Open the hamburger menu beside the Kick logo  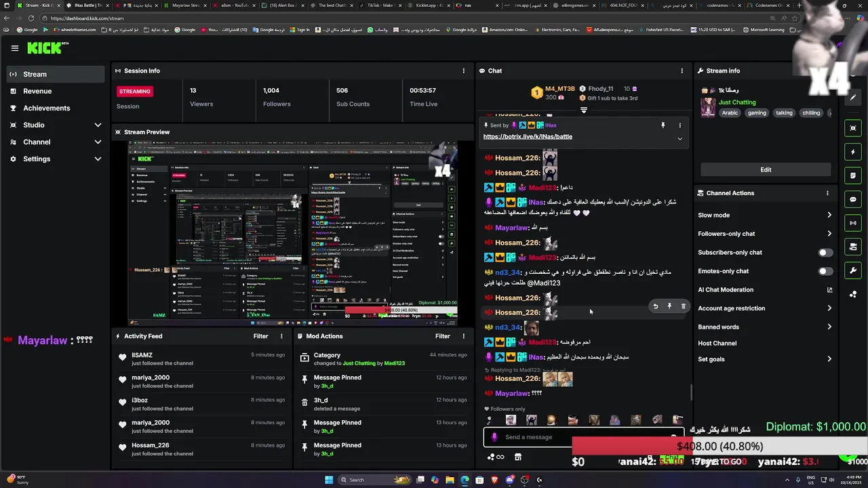(x=15, y=48)
